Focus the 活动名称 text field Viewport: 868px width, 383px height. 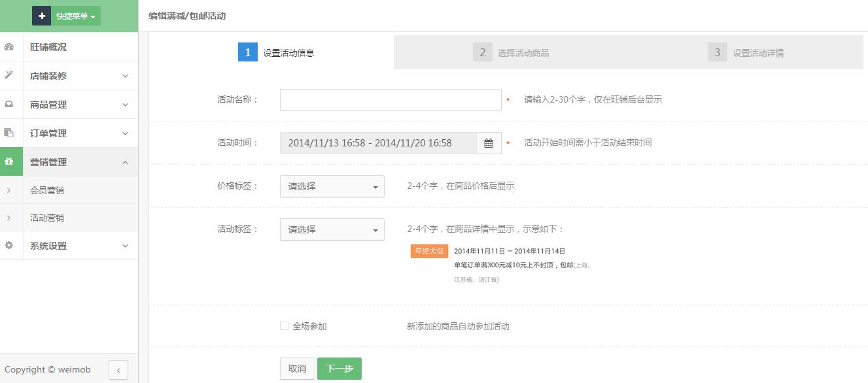tap(391, 100)
